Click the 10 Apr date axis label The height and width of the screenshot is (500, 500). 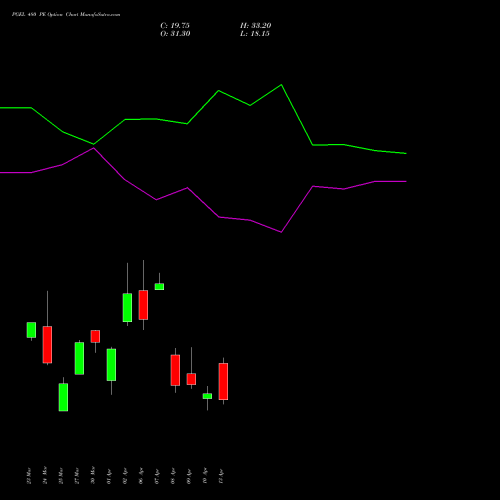pos(205,476)
